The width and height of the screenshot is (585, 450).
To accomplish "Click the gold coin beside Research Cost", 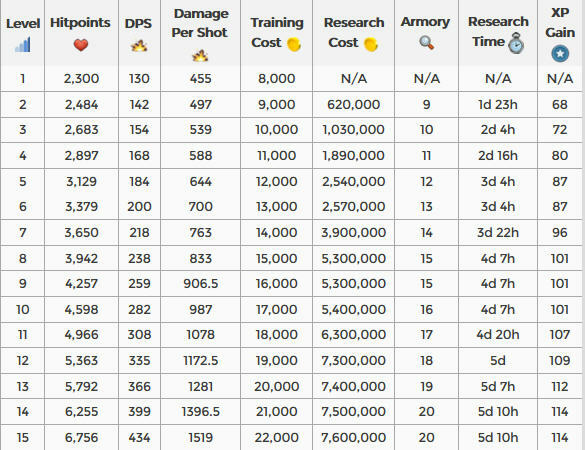I will tap(371, 44).
